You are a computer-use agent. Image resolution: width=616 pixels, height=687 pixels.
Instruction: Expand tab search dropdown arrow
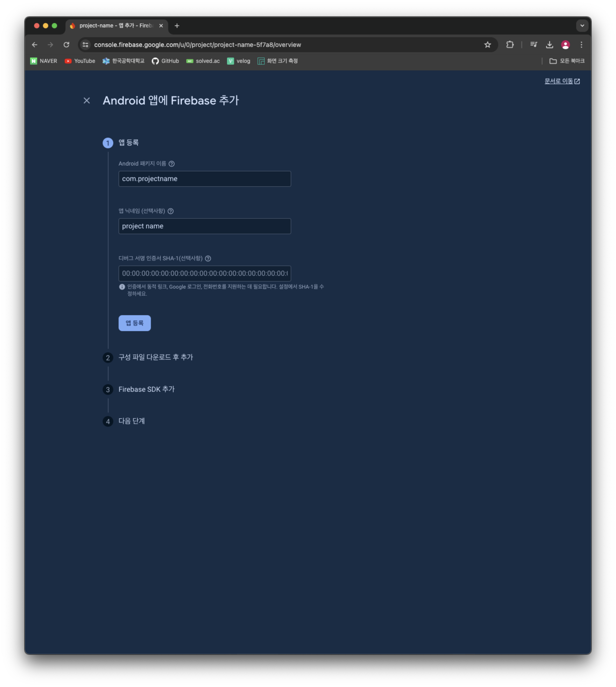tap(582, 26)
